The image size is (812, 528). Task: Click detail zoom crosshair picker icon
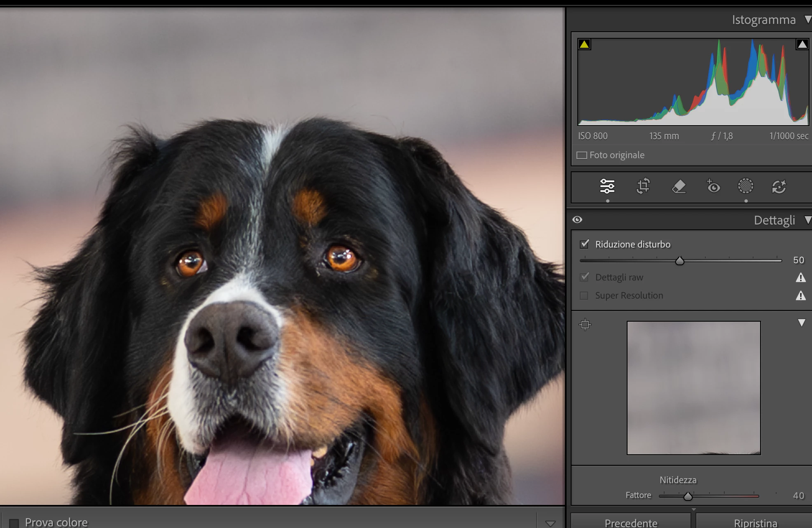[x=585, y=325]
